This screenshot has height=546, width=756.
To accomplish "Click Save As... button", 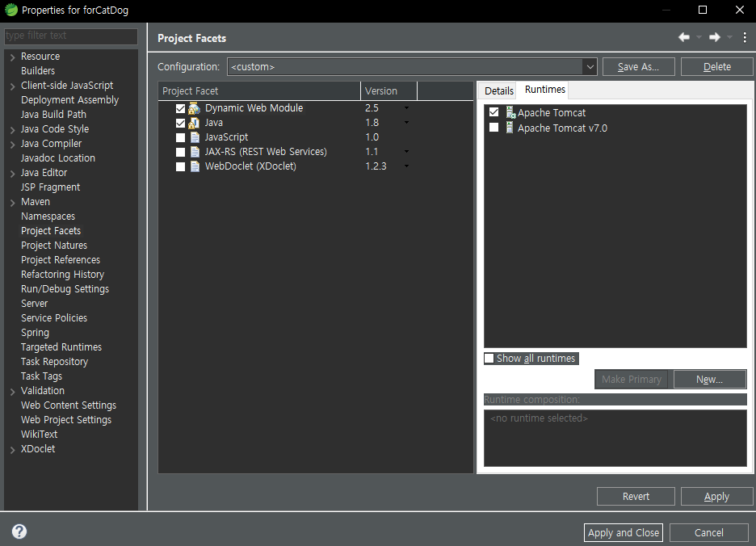I will pos(638,67).
